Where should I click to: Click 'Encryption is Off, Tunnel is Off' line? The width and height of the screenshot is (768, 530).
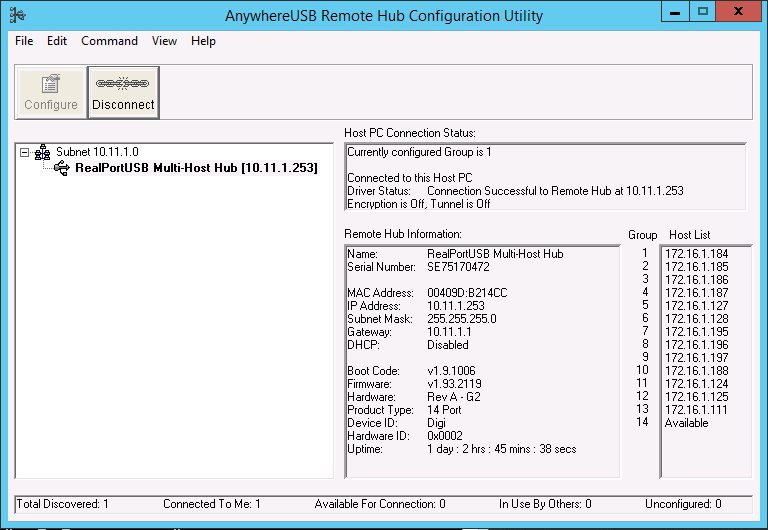418,204
